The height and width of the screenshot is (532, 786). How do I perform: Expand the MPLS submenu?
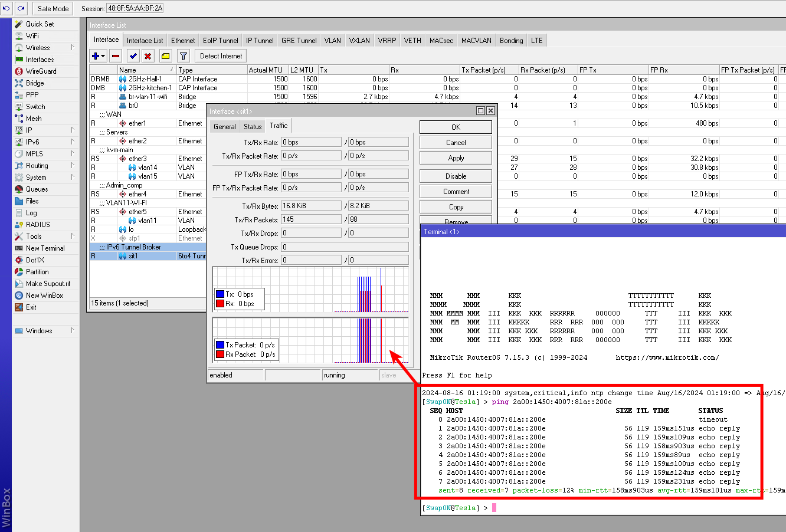[73, 154]
